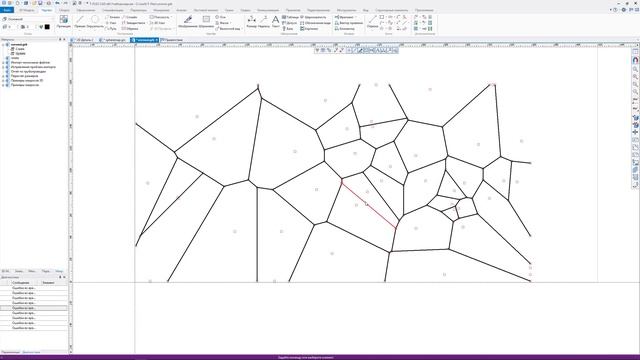This screenshot has width=640, height=360.
Task: Click the Эквидистанта offset tool
Action: click(x=133, y=23)
